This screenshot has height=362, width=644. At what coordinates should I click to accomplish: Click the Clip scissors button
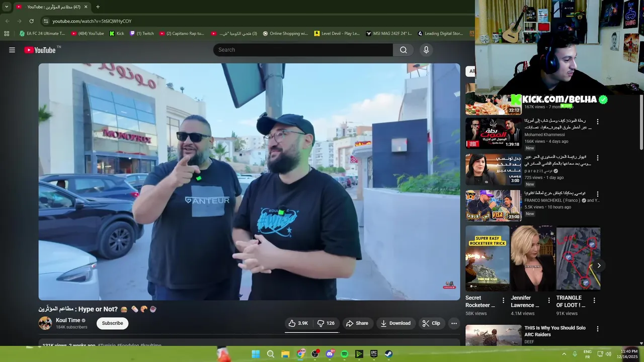(431, 323)
